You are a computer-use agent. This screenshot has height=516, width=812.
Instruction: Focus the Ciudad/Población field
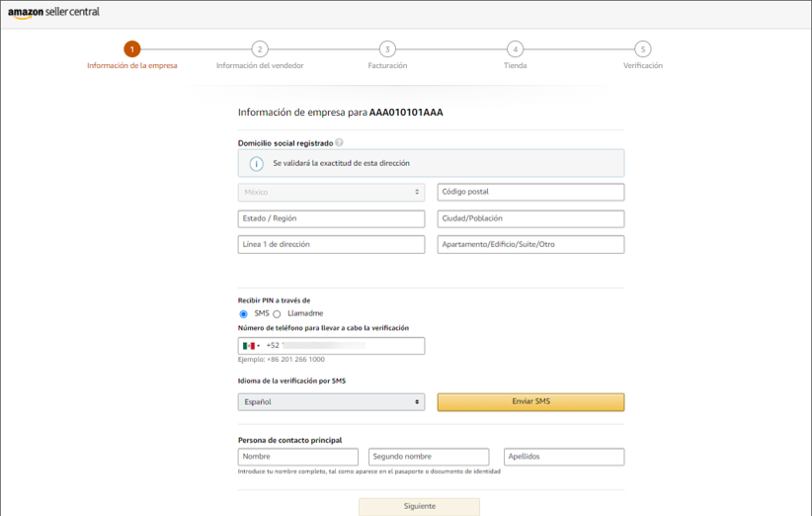[x=530, y=218]
